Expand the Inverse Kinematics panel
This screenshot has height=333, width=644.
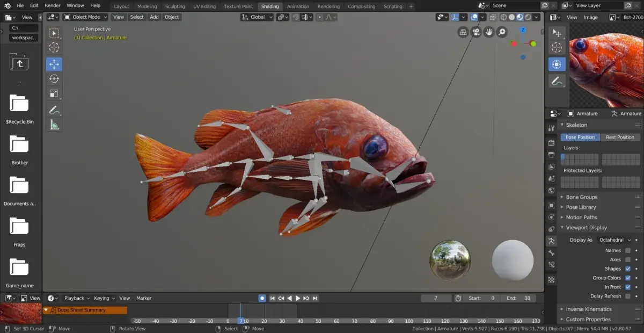tap(588, 309)
